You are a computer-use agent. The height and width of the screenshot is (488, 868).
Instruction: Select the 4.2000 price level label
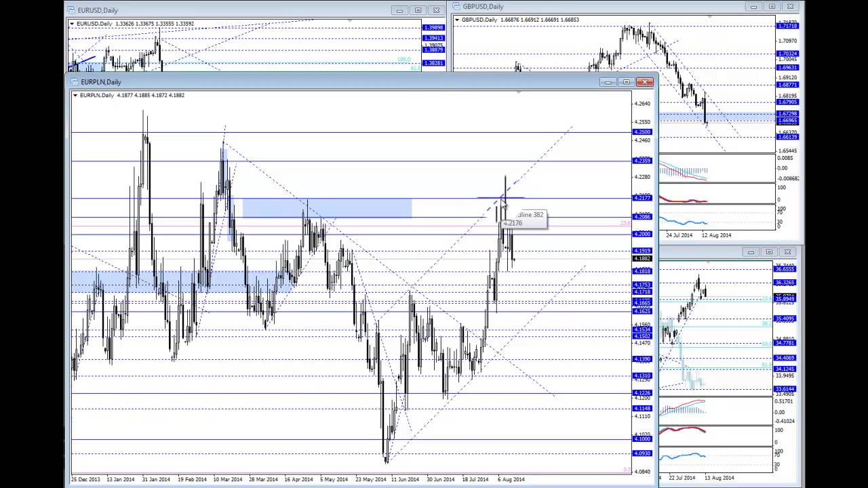[x=642, y=234]
